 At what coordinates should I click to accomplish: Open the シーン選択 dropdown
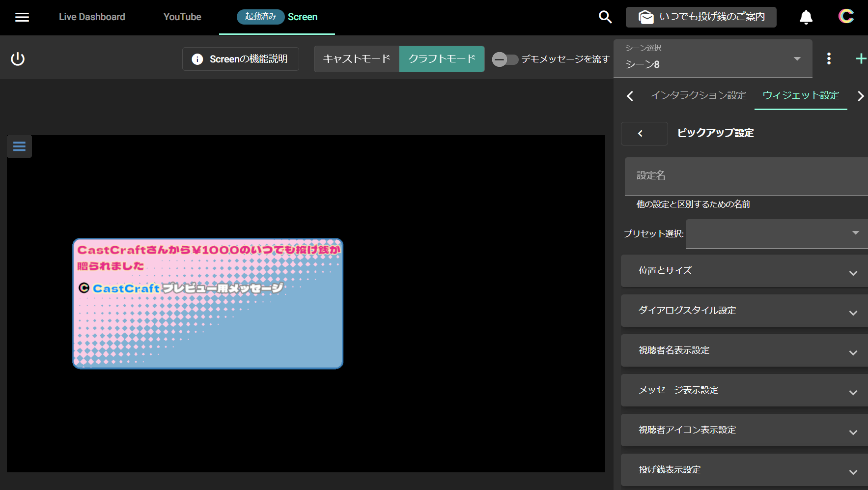pos(713,58)
